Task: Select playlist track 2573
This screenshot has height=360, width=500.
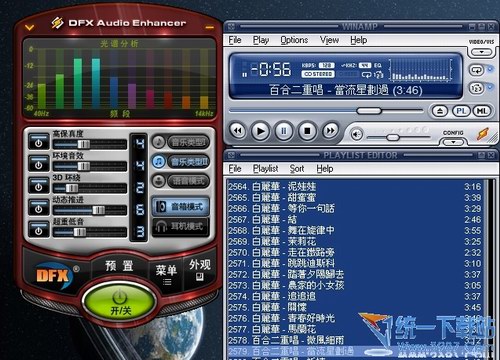Action: pyautogui.click(x=355, y=285)
